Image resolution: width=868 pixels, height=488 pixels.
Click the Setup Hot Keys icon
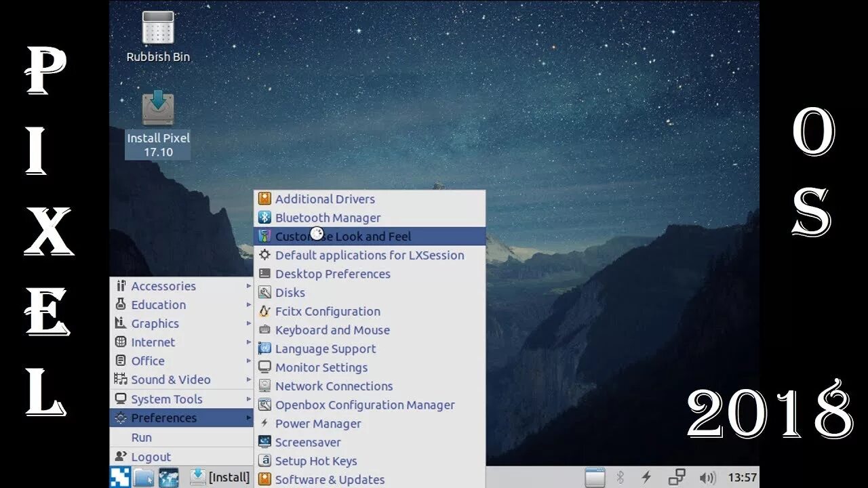point(264,461)
